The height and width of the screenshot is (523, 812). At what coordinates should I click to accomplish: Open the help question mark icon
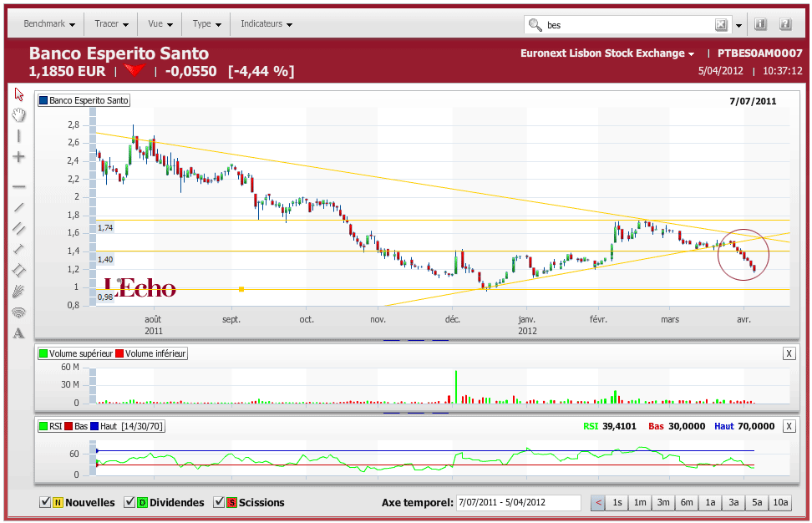(x=785, y=24)
